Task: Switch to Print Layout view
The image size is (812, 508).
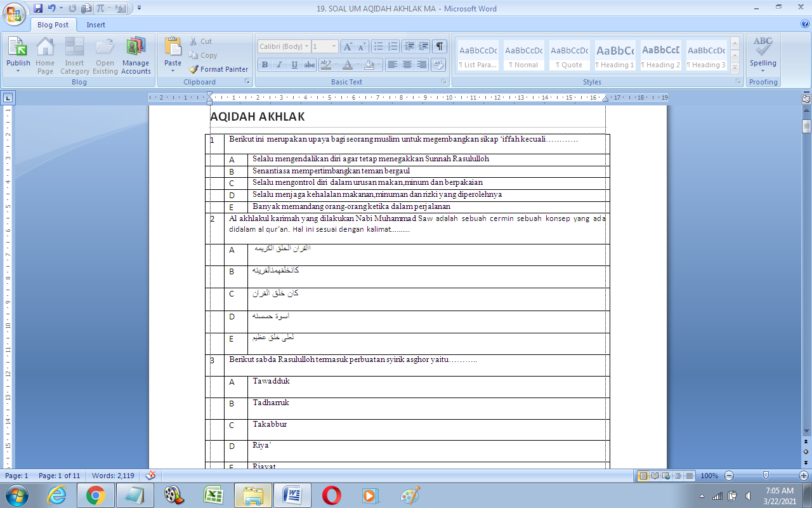Action: (643, 476)
